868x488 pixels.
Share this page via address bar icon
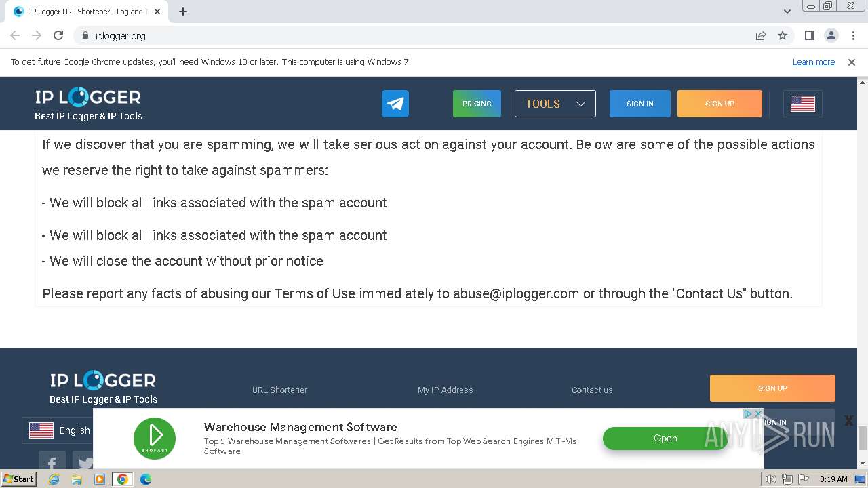point(761,35)
